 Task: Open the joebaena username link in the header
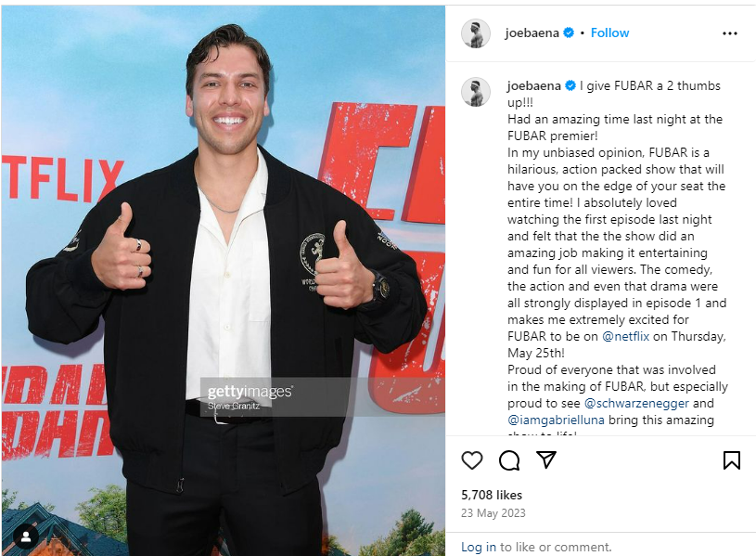pos(532,32)
